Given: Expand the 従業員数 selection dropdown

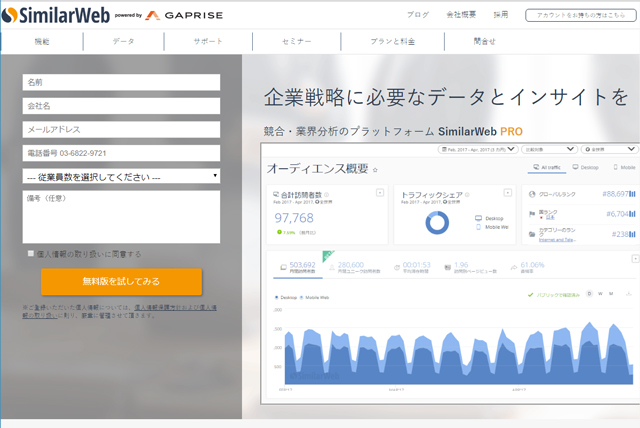Looking at the screenshot, I should tap(121, 177).
